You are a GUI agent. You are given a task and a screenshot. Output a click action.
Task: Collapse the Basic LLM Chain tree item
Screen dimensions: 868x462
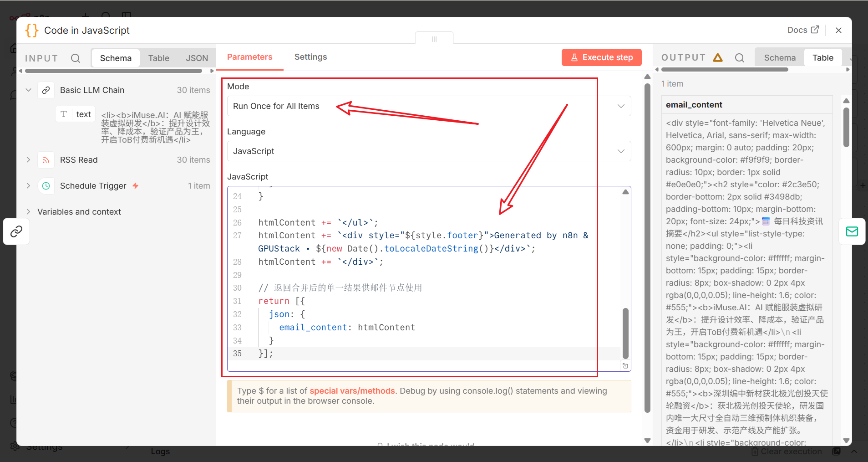[x=28, y=90]
